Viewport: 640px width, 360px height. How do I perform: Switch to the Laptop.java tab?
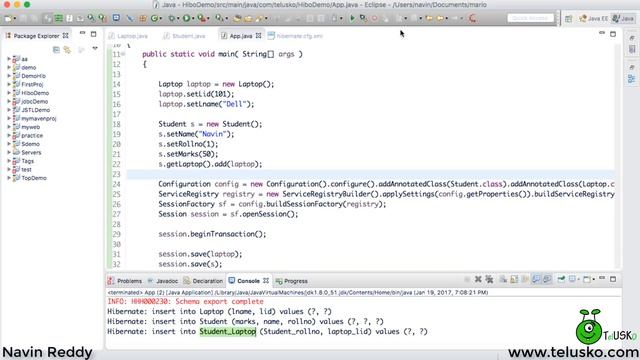coord(129,36)
